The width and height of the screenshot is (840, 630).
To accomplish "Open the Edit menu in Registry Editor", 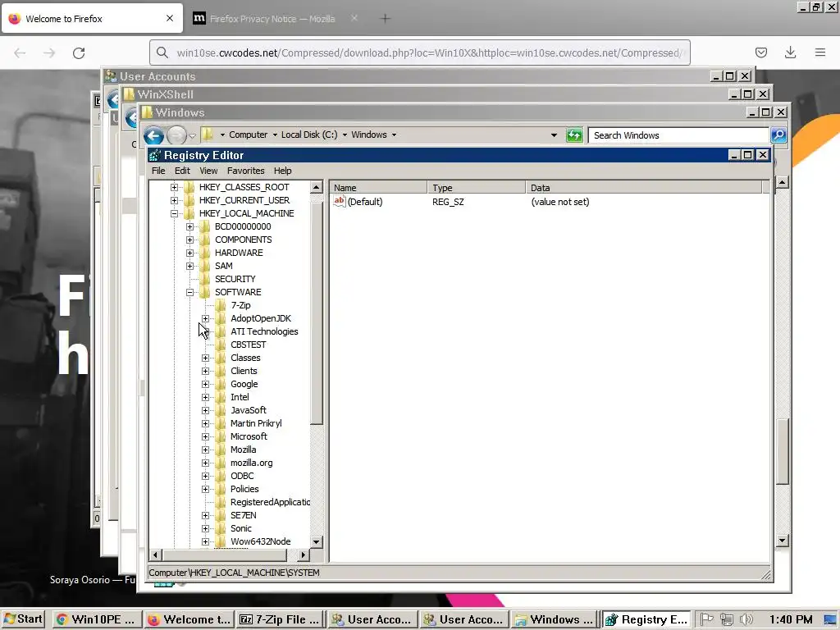I will (182, 171).
